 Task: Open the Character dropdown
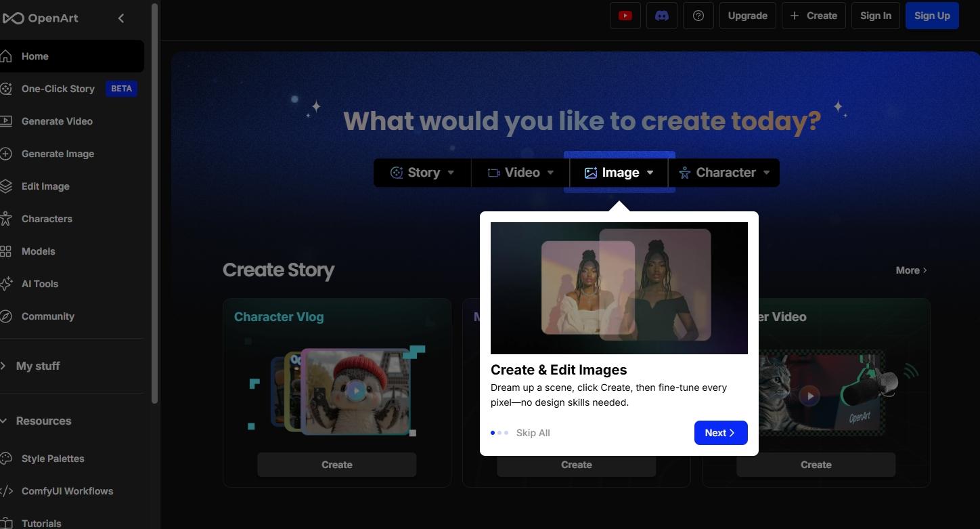coord(724,173)
